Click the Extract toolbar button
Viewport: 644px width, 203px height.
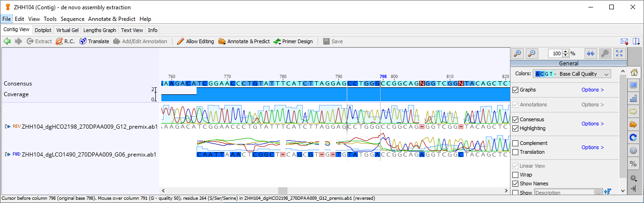[x=39, y=41]
